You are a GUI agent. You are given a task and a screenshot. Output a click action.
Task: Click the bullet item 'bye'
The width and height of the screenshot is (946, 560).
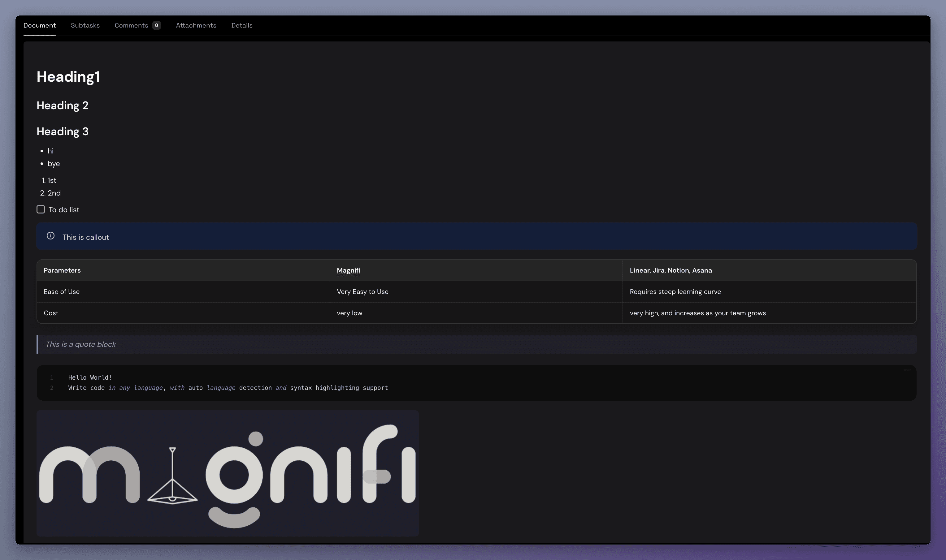[x=54, y=164]
